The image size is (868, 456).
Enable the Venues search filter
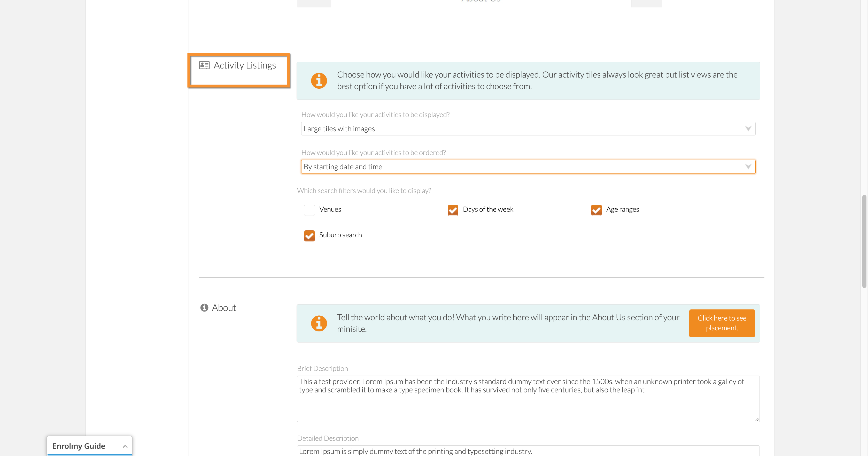pyautogui.click(x=309, y=210)
